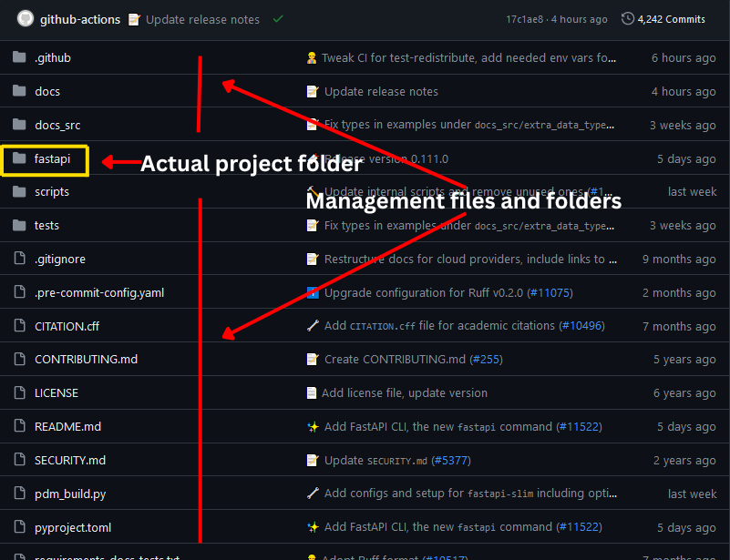Click the file icon beside CONTRIBUTING.md
This screenshot has height=560, width=730.
19,359
